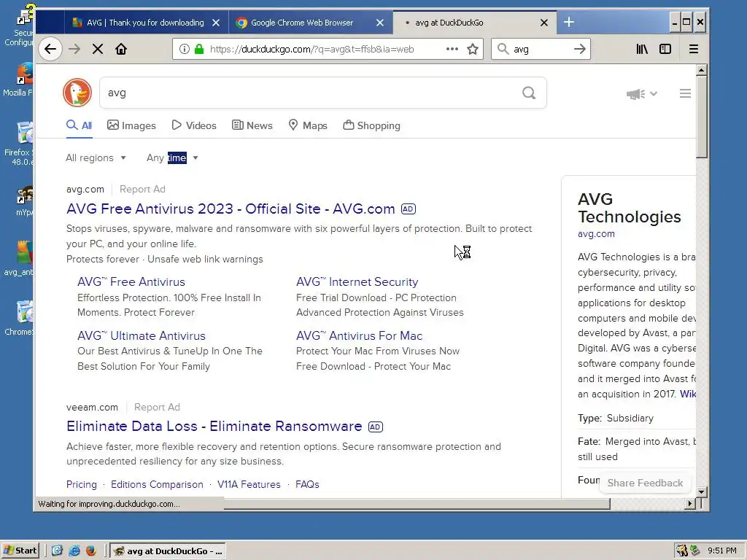Open the Pricing link under Veeam ad
Screen dimensions: 747x560
[82, 484]
